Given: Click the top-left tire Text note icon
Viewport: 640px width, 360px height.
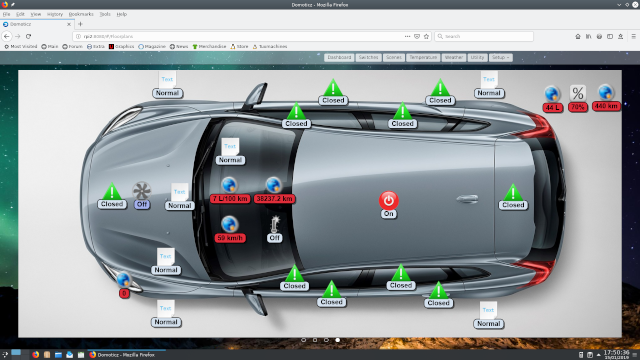Looking at the screenshot, I should point(167,79).
